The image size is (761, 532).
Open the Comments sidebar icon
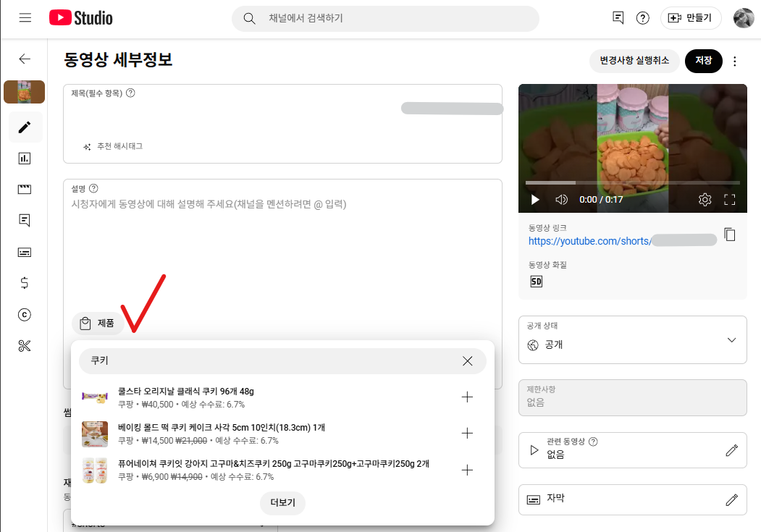(x=25, y=220)
